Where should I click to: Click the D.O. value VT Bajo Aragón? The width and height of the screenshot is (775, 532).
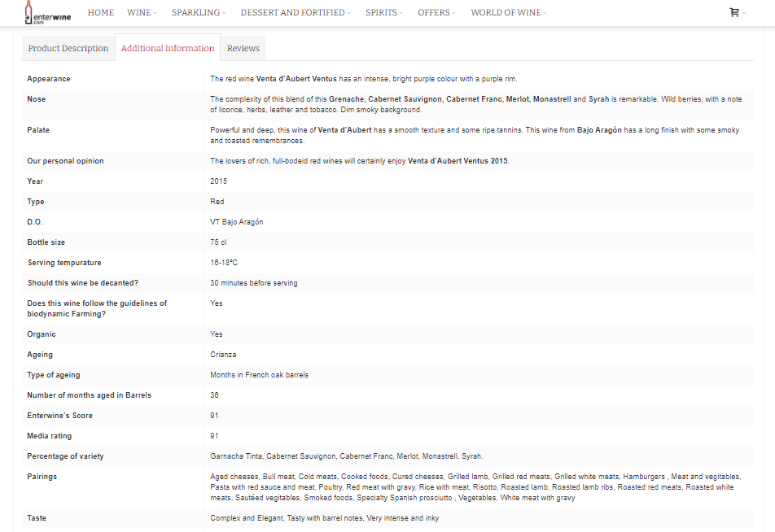tap(236, 222)
